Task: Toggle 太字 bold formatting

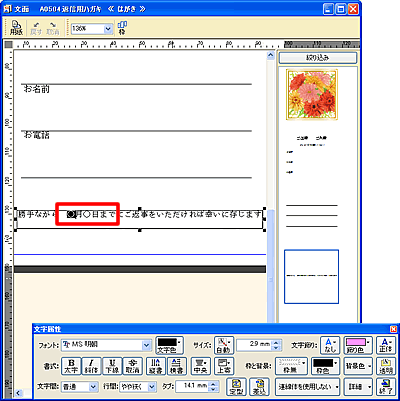Action: pyautogui.click(x=72, y=366)
